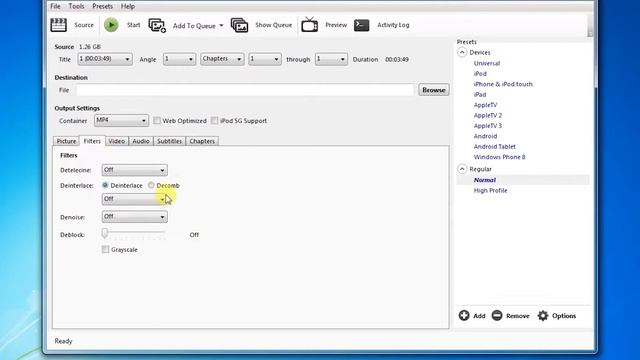Open the start chapter dropdown
Image resolution: width=640 pixels, height=360 pixels.
tap(264, 59)
